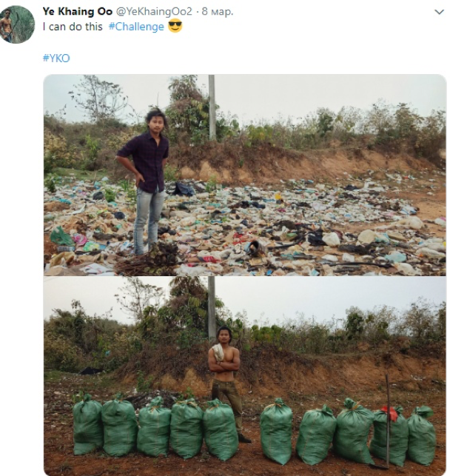Click the handle @YeKhaingOo2

coord(154,12)
